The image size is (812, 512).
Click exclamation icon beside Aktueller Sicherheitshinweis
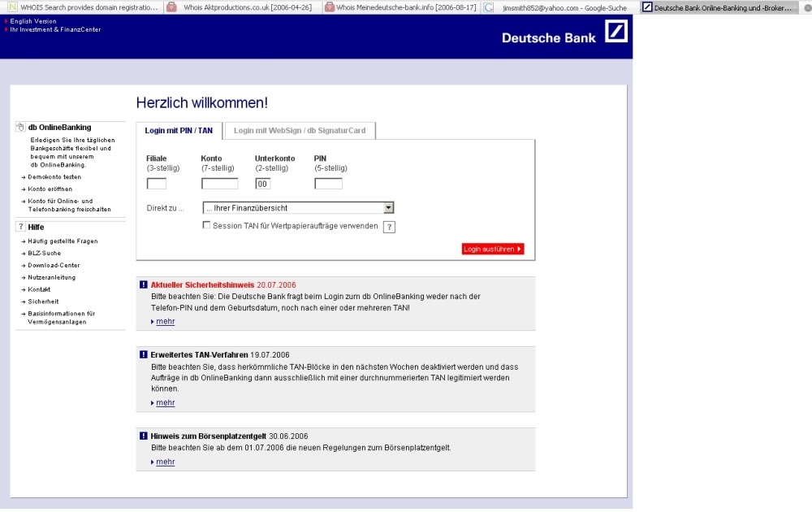click(x=144, y=284)
